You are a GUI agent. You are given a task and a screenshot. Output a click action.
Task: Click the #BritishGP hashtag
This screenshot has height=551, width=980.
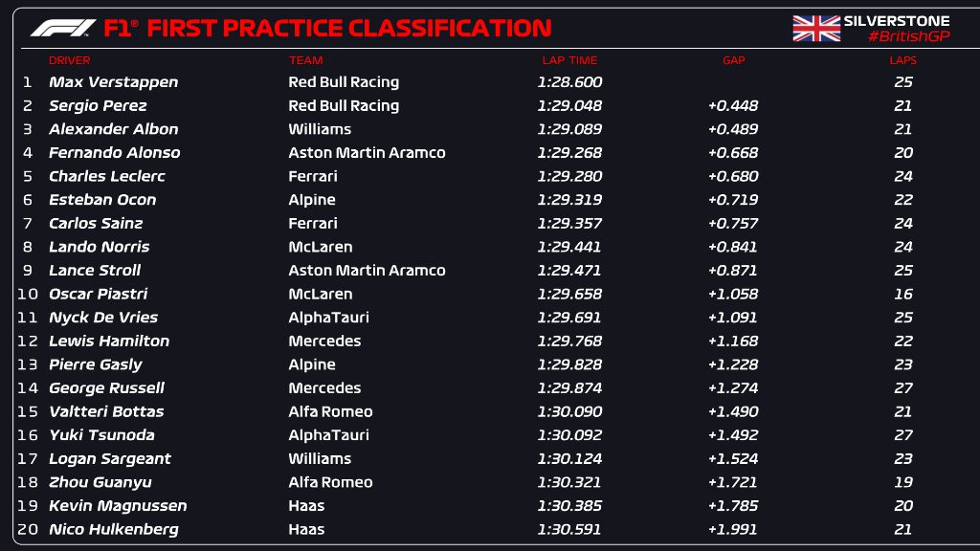point(908,36)
